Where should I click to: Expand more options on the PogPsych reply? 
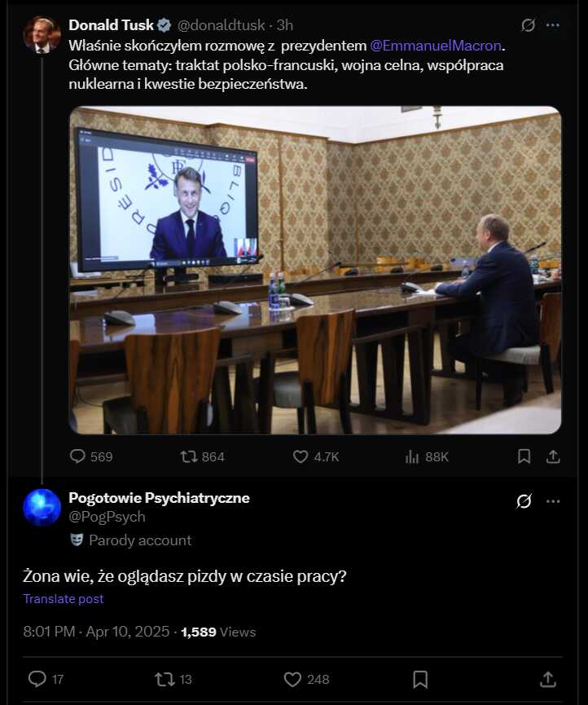coord(553,501)
